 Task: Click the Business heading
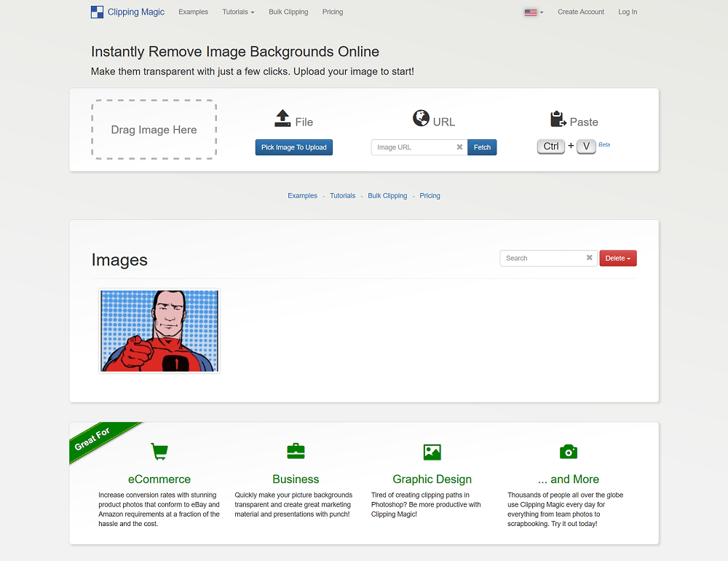click(x=296, y=479)
